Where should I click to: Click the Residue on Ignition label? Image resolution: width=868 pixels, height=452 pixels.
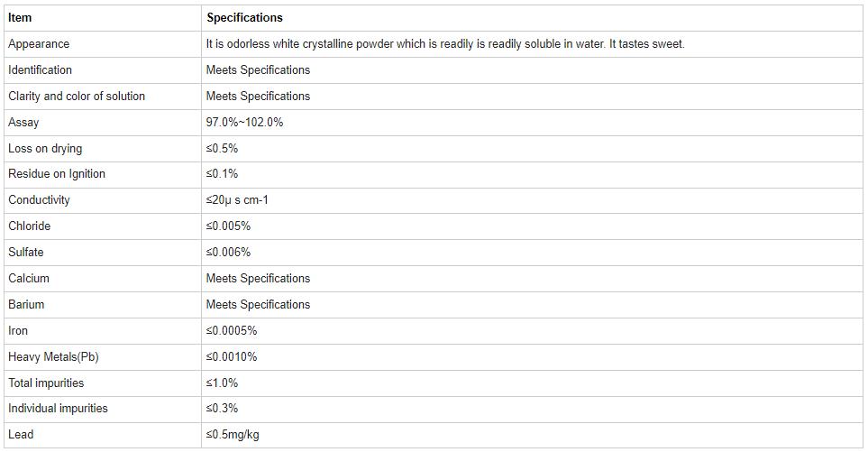tap(57, 174)
